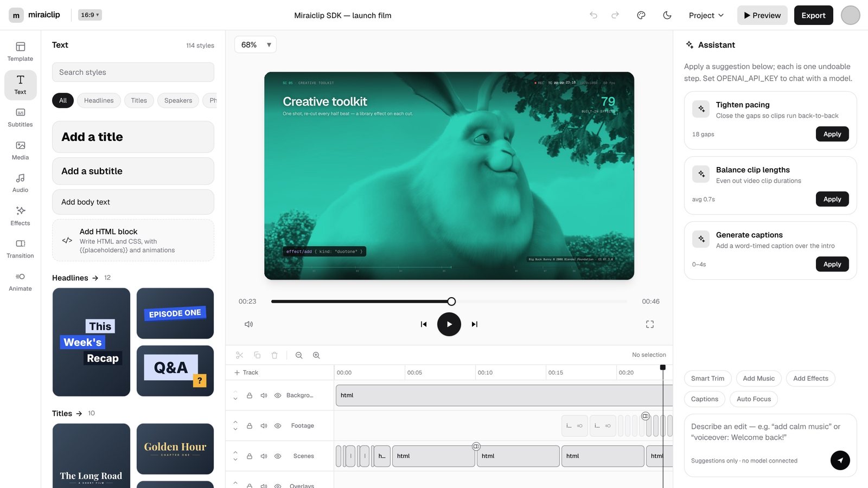Screen dimensions: 868x488
Task: Reorder the Background track with its arrows
Action: [235, 395]
